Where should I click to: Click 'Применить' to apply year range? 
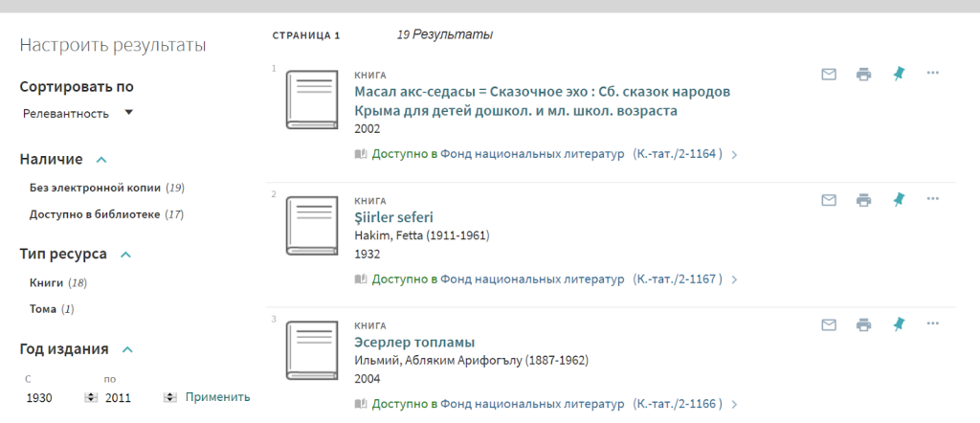pyautogui.click(x=217, y=397)
